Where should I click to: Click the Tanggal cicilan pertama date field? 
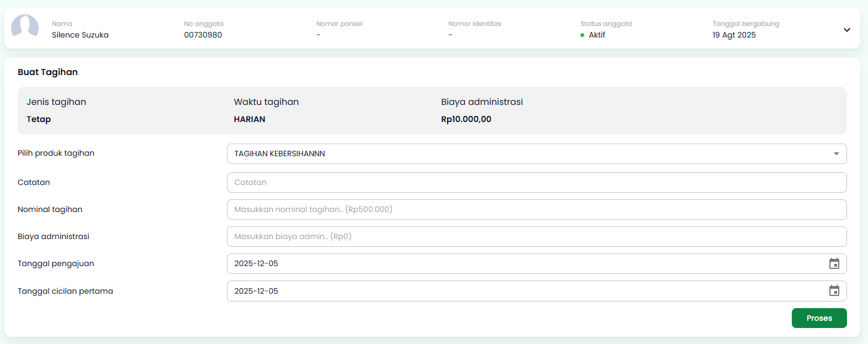pos(519,291)
